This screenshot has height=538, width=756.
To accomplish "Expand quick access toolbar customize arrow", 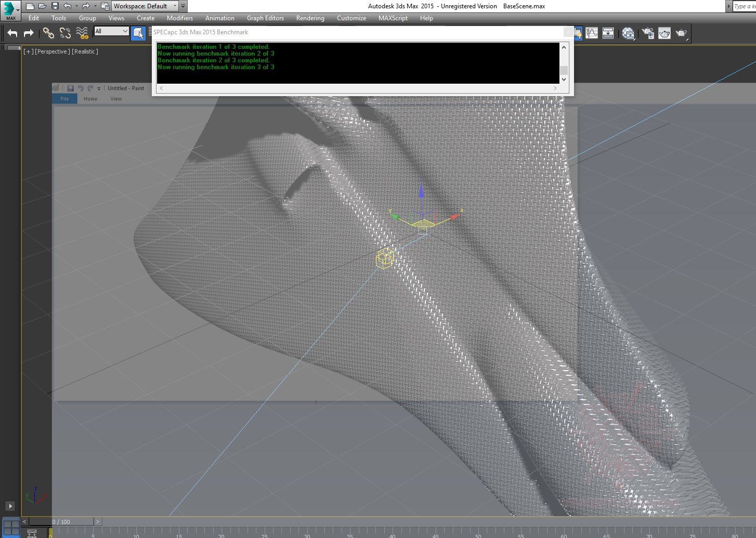I will click(x=183, y=6).
